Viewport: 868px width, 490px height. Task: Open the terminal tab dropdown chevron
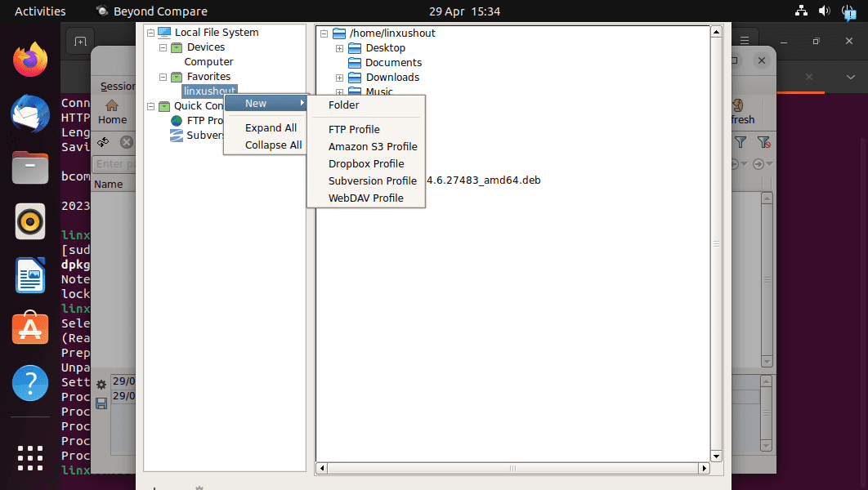coord(851,77)
